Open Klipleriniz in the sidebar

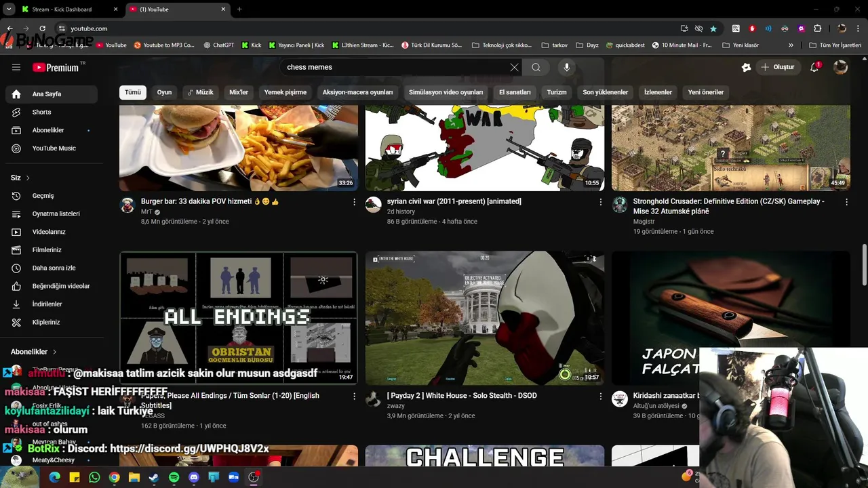[52, 322]
